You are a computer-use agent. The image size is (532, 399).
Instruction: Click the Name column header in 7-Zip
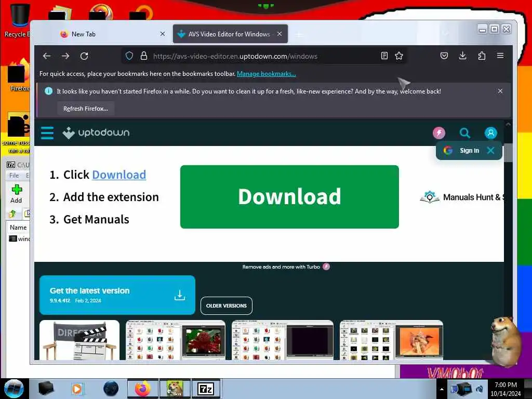(18, 228)
